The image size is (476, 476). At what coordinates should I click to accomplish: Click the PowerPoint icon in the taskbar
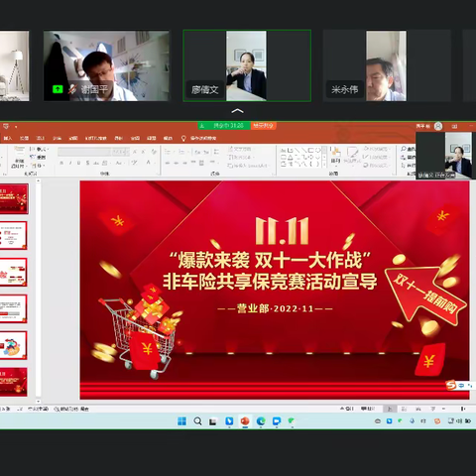[245, 421]
